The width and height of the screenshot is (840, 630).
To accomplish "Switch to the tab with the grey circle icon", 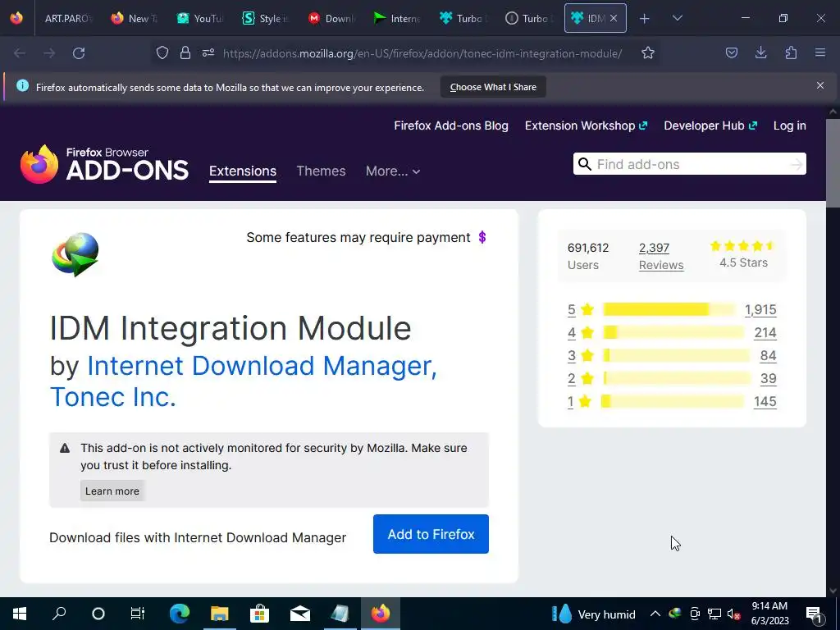I will [x=529, y=18].
